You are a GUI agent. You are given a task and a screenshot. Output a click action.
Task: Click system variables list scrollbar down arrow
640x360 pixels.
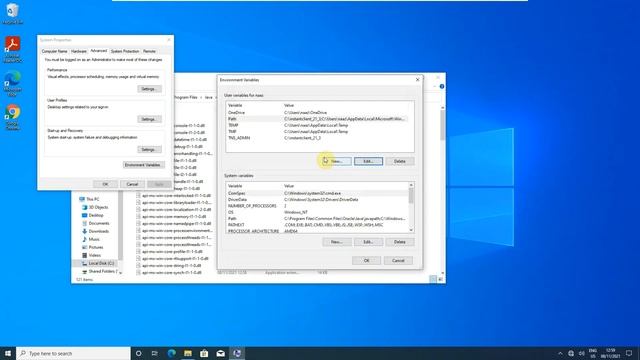point(411,230)
